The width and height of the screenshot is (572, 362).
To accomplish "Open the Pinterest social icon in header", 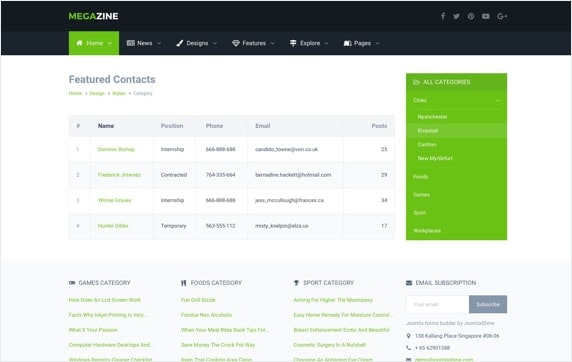I will click(x=471, y=16).
